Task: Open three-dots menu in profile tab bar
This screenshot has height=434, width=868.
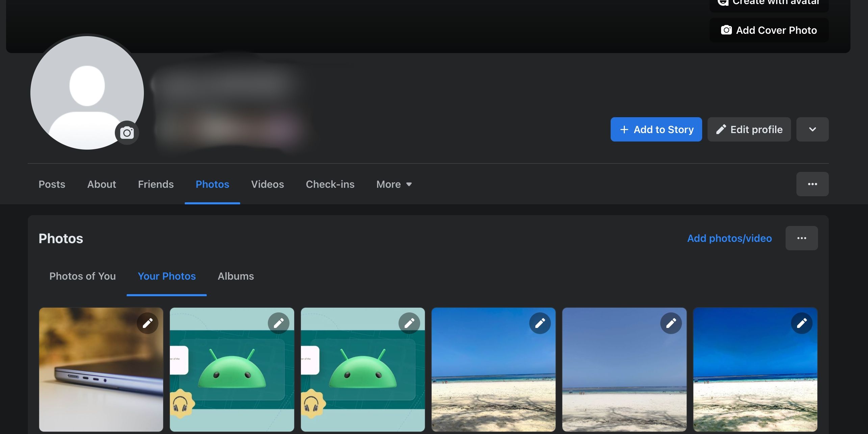Action: (x=812, y=184)
